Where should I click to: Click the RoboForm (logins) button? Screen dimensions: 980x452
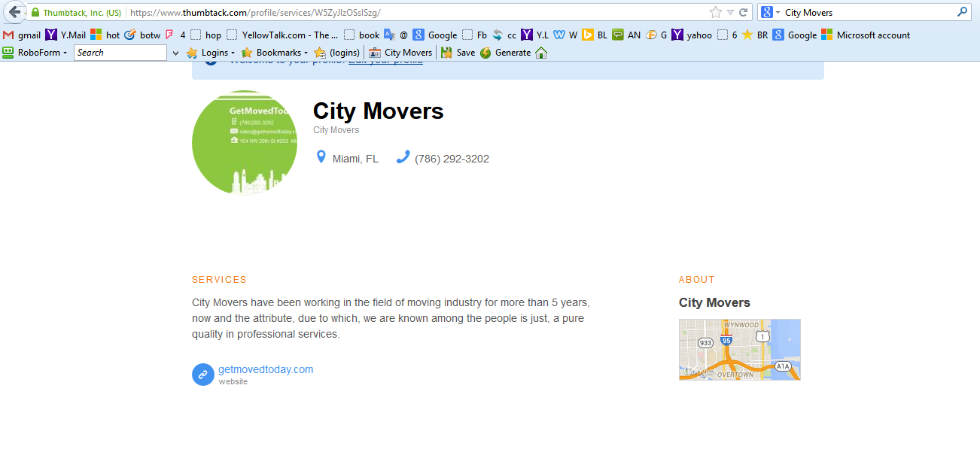pos(337,53)
